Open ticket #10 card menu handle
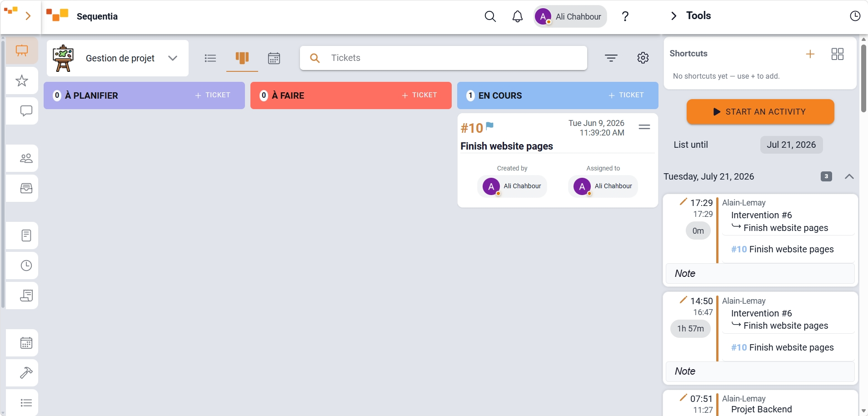Image resolution: width=868 pixels, height=416 pixels. (644, 127)
